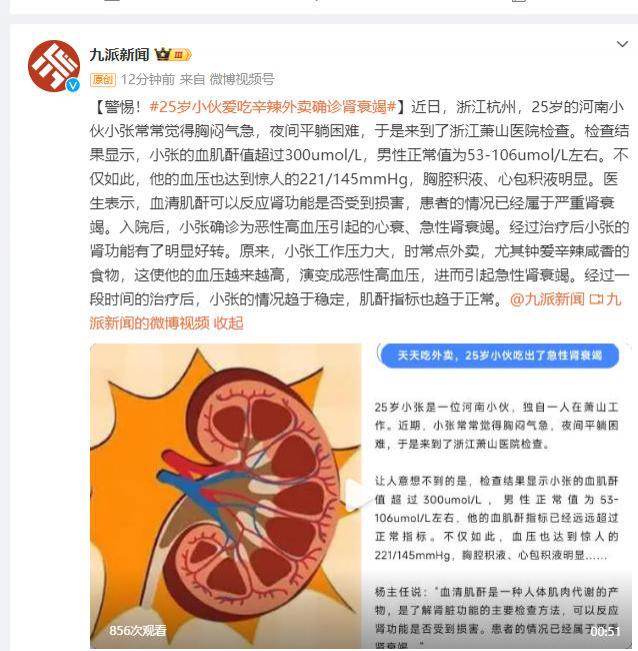Expand the post options chevron
Viewport: 638px width, 651px height.
point(622,44)
